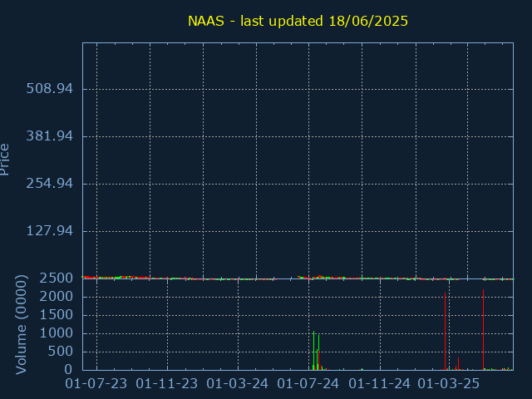532x399 pixels.
Task: Click the 01-03-25 date label
Action: [449, 384]
